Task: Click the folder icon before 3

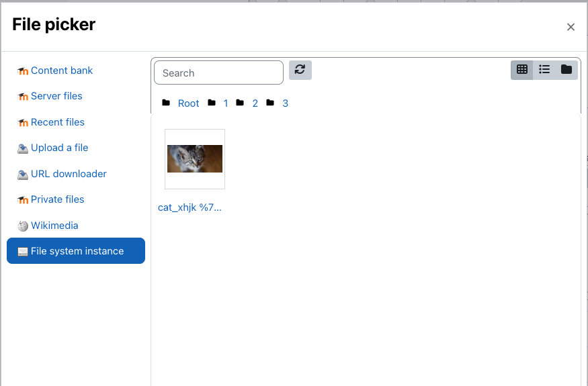Action: coord(270,102)
